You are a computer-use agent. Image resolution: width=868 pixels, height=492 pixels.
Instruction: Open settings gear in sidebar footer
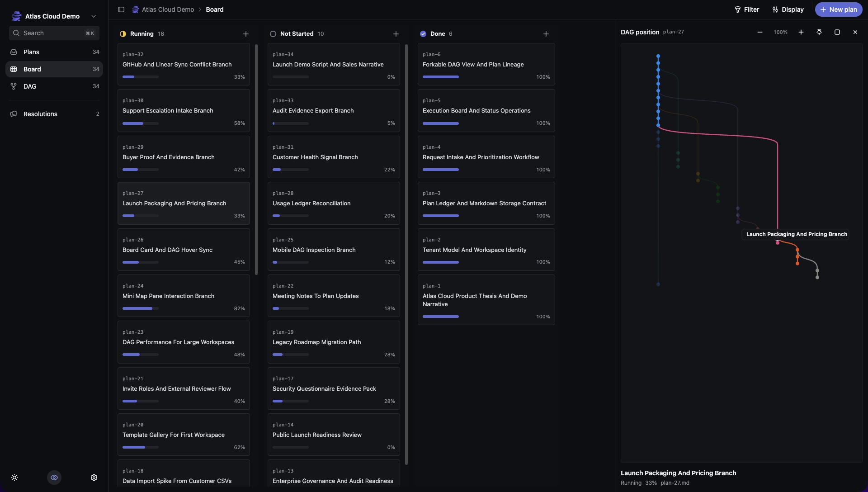click(x=94, y=478)
